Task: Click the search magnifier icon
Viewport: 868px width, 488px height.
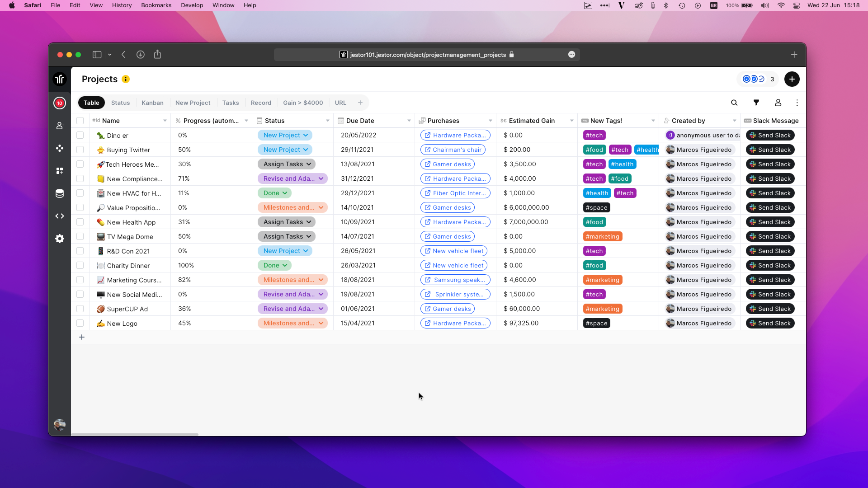Action: (734, 103)
